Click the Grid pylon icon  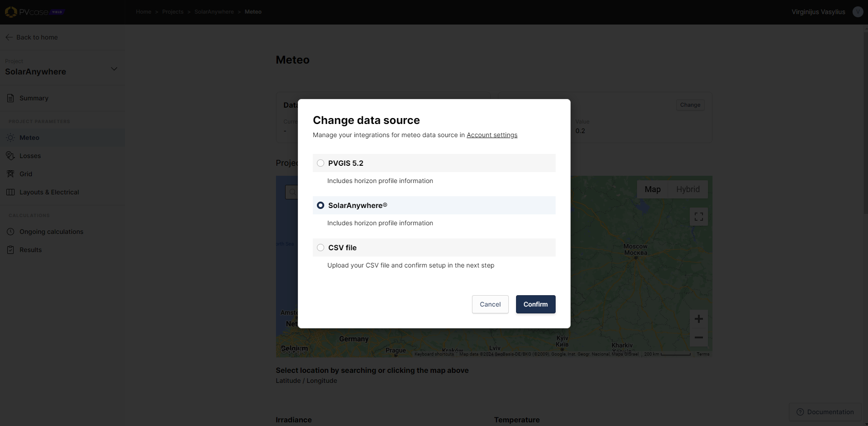[10, 174]
